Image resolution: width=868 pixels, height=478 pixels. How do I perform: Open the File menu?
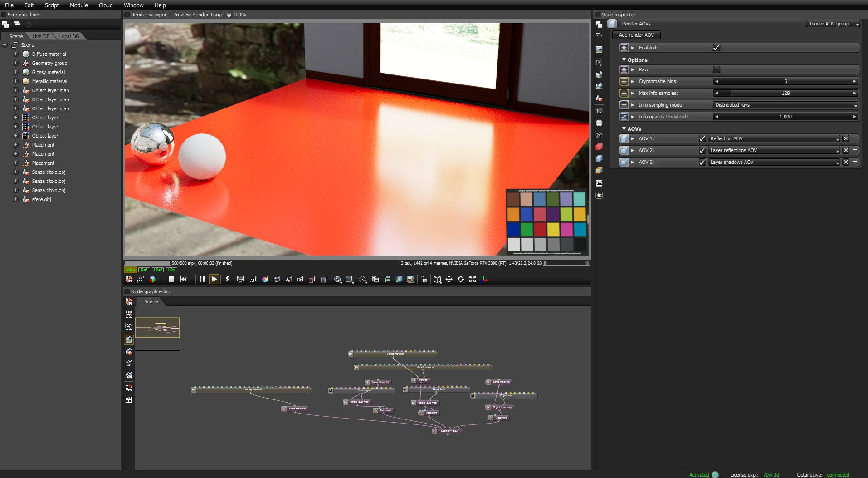tap(9, 5)
